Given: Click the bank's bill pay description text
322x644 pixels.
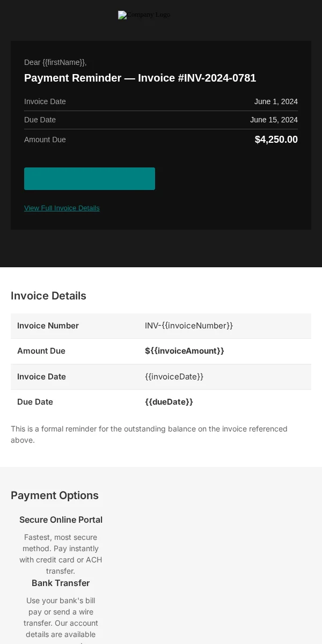Looking at the screenshot, I should click(61, 620).
